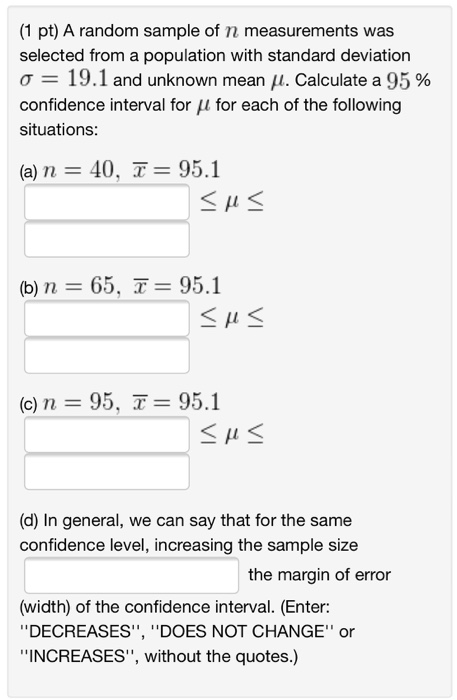Click the word DECREASES in the instructions
The image size is (457, 700).
[80, 631]
